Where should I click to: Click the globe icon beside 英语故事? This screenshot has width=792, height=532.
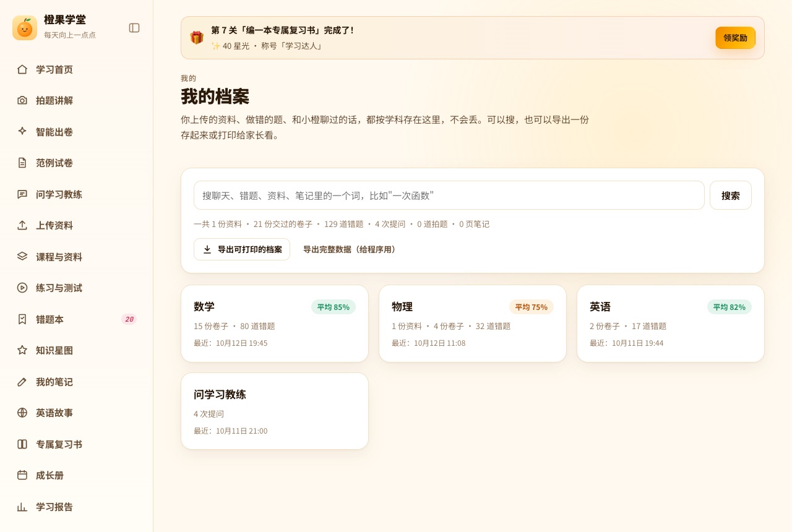(22, 413)
